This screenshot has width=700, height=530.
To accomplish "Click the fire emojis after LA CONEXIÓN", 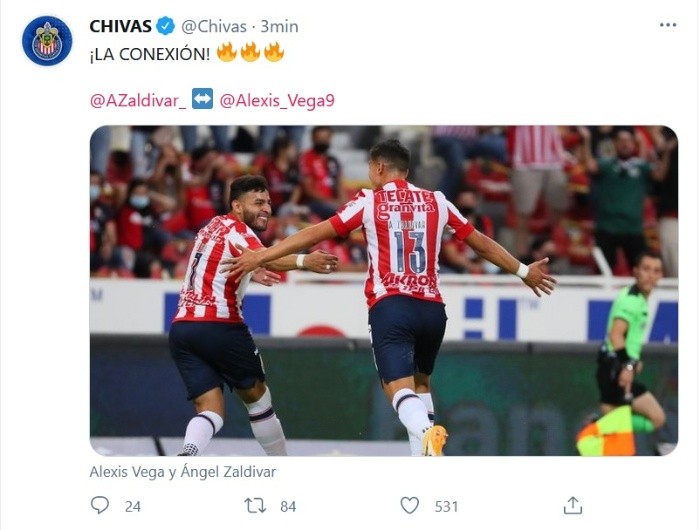I will pyautogui.click(x=250, y=53).
